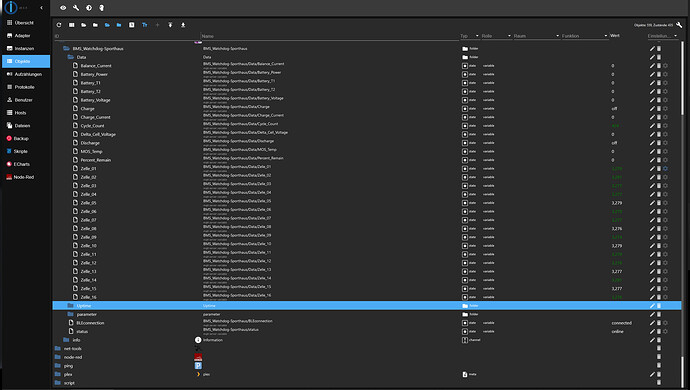Click the Name filter field
Image resolution: width=690 pixels, height=390 pixels.
(x=329, y=36)
